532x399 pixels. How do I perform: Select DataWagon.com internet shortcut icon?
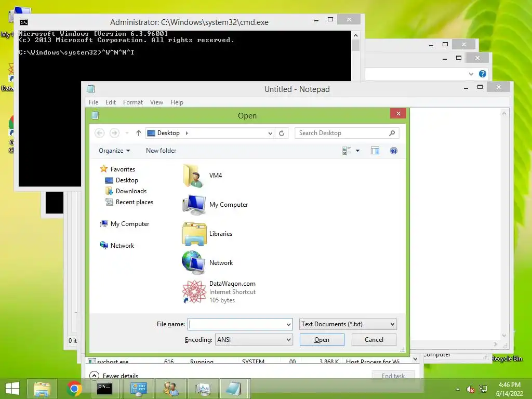(194, 292)
